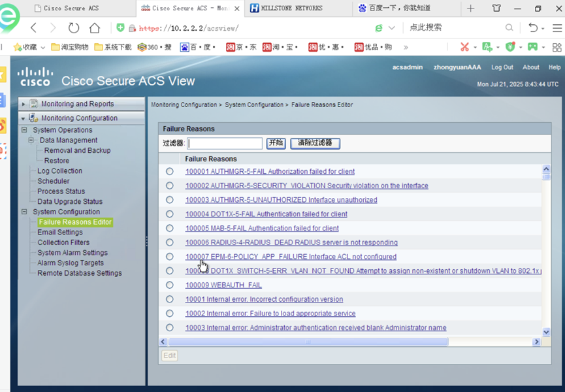
Task: Select radio for 100006 RADIUS_DEAD
Action: (169, 242)
